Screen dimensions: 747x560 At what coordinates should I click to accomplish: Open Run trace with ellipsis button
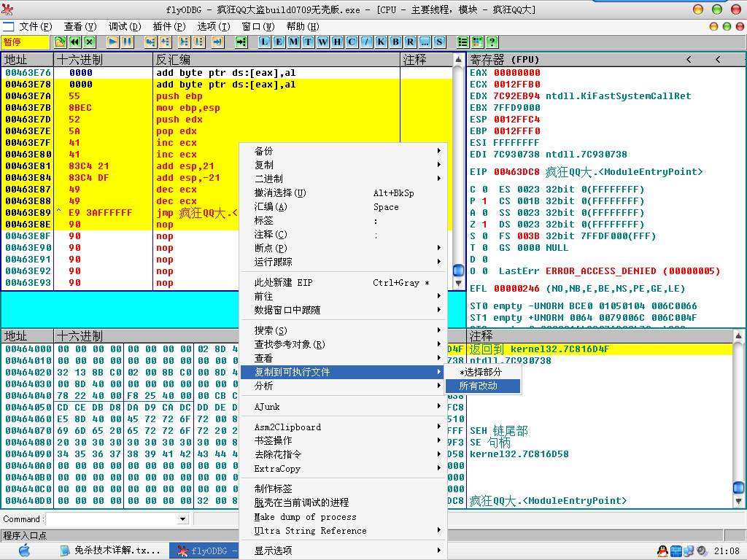[425, 42]
